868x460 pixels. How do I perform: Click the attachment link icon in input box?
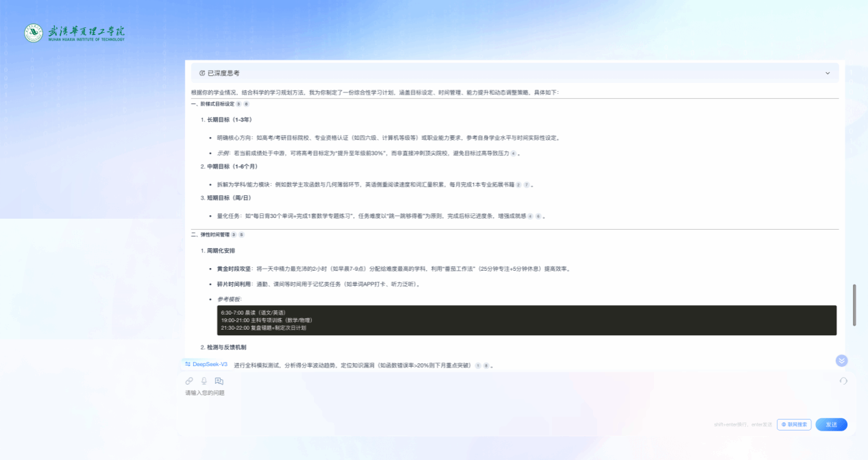[x=189, y=380]
